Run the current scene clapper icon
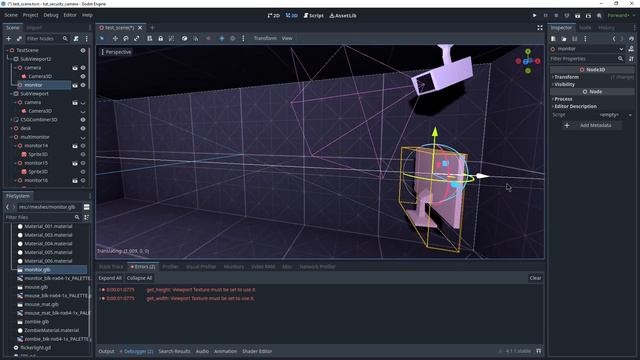The image size is (640, 360). point(578,16)
